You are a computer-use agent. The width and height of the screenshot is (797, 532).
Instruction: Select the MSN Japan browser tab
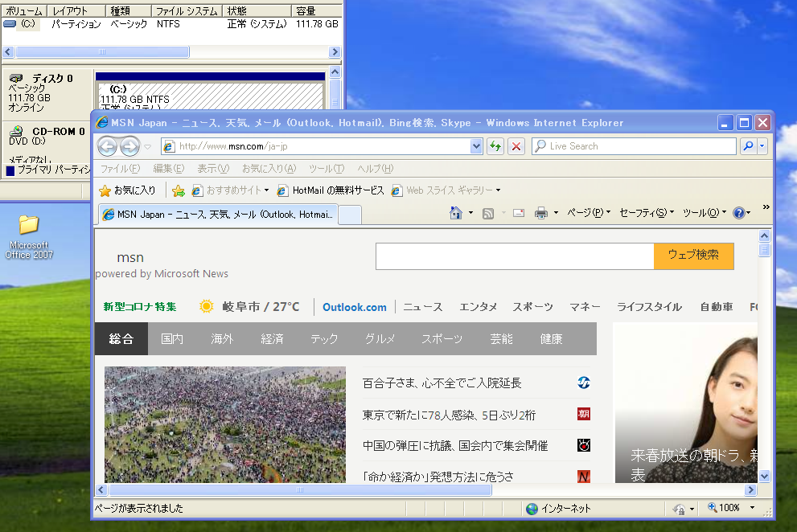point(218,215)
